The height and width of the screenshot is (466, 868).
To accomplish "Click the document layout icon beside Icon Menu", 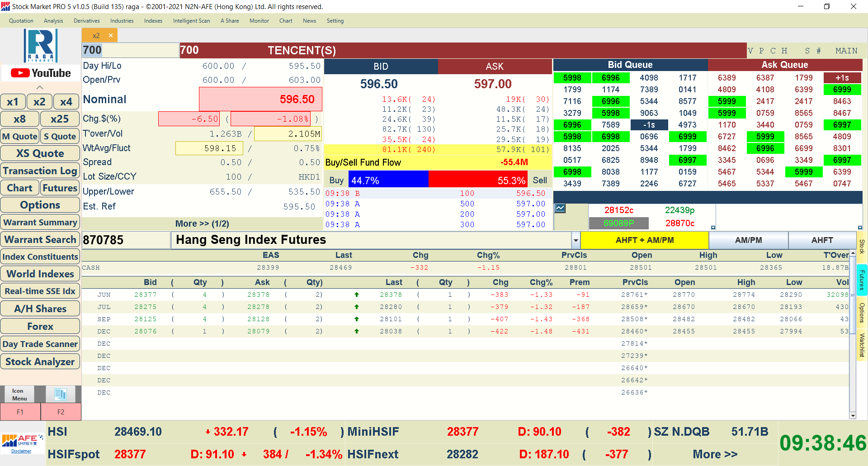I will click(x=61, y=394).
